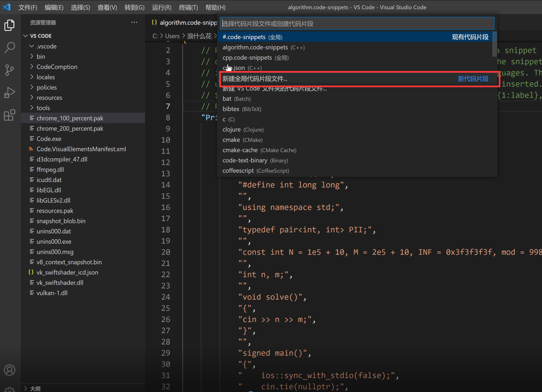The height and width of the screenshot is (392, 542).
Task: Open chrome_200_percent.pak file
Action: (x=83, y=128)
